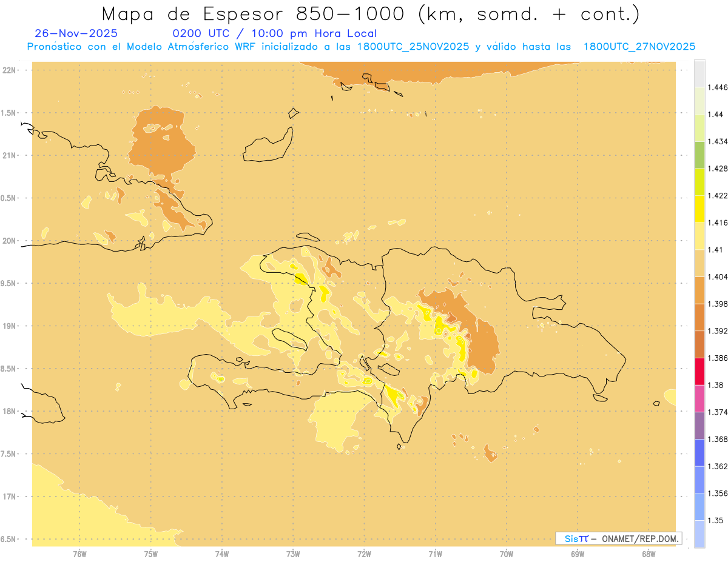Click the colorbar value 1.368
Screen dimensions: 728x562
718,439
